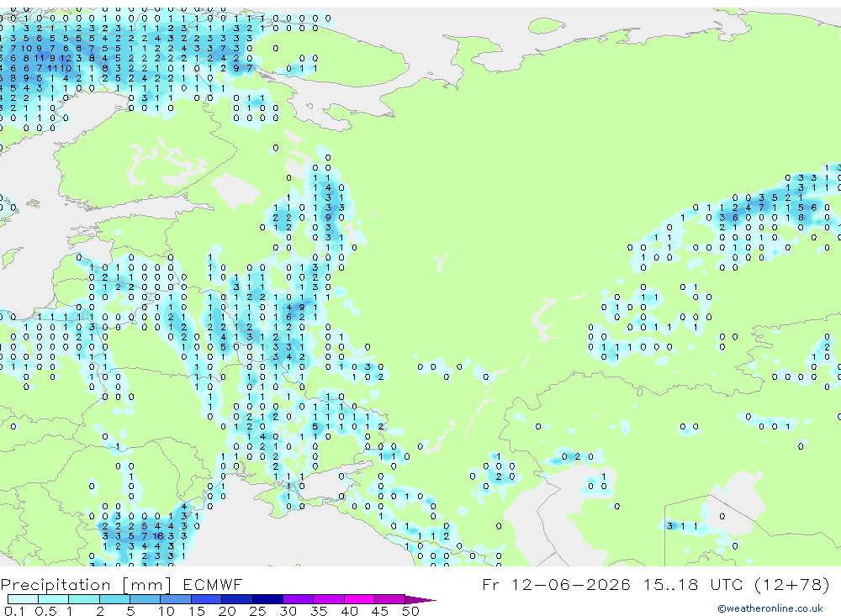Click the 10–15 mm legend swatch

176,599
